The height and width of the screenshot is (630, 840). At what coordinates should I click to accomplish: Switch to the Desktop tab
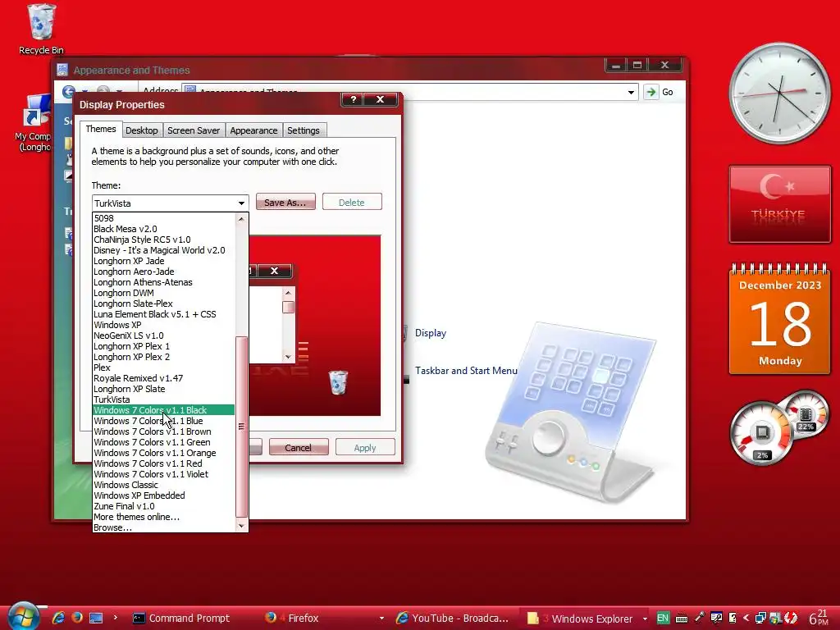[141, 130]
